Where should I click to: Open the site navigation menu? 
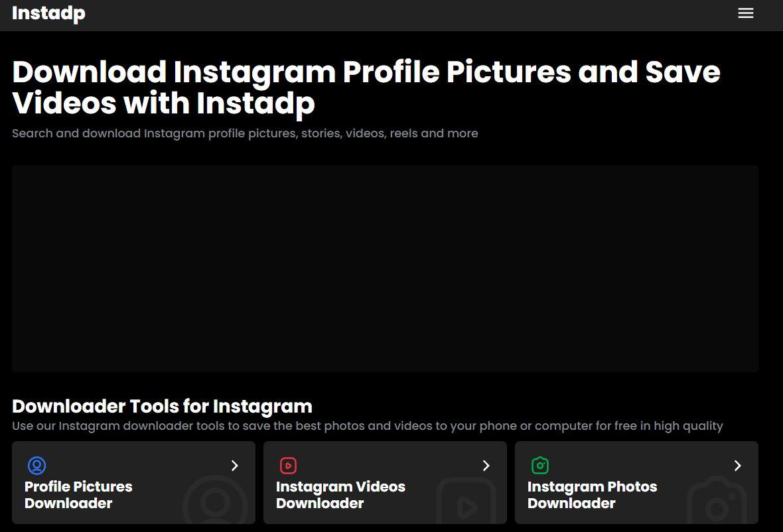(745, 13)
